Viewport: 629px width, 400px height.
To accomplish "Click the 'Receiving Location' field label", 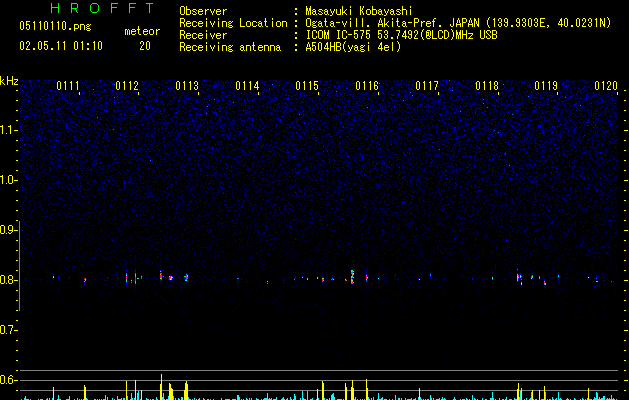I will (233, 23).
